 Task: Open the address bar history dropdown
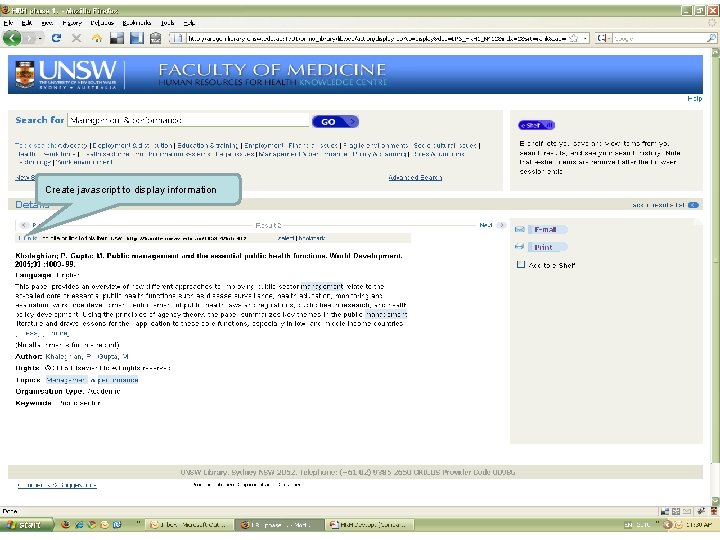tap(585, 39)
